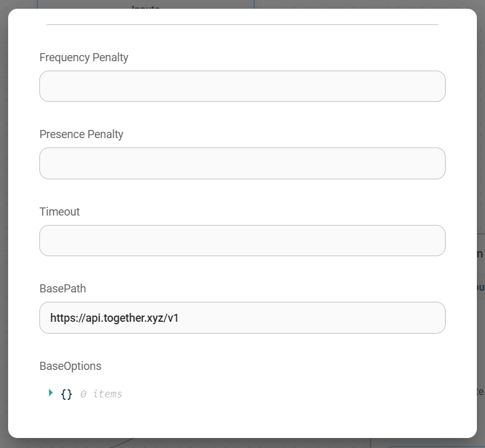
Task: Click the Presence Penalty label
Action: 81,134
